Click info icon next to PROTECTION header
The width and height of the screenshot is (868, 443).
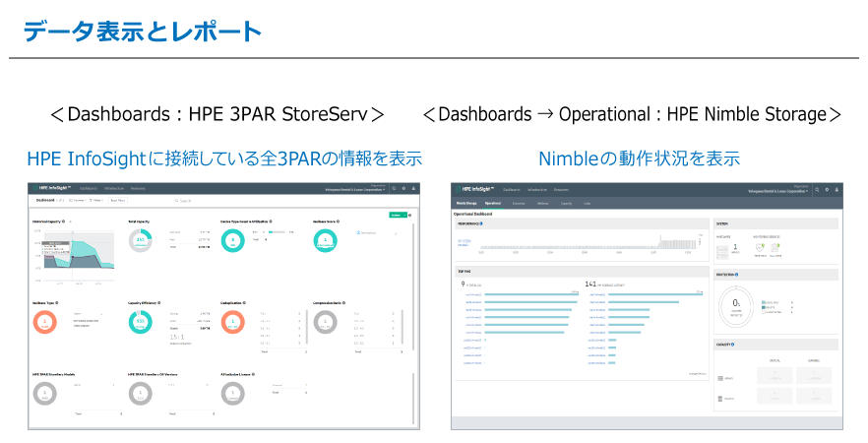tap(736, 275)
